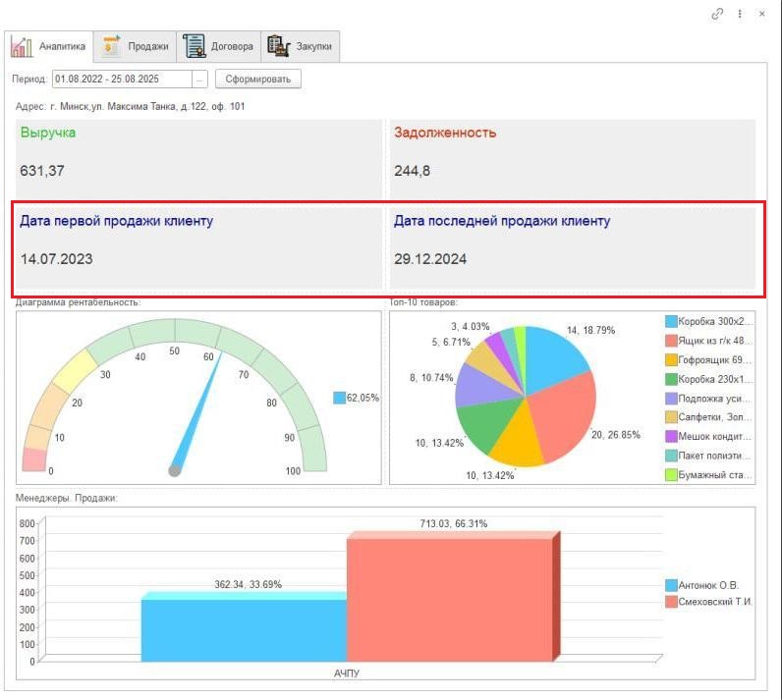Click the Закупки shopping cart icon
The image size is (782, 700).
(x=278, y=46)
